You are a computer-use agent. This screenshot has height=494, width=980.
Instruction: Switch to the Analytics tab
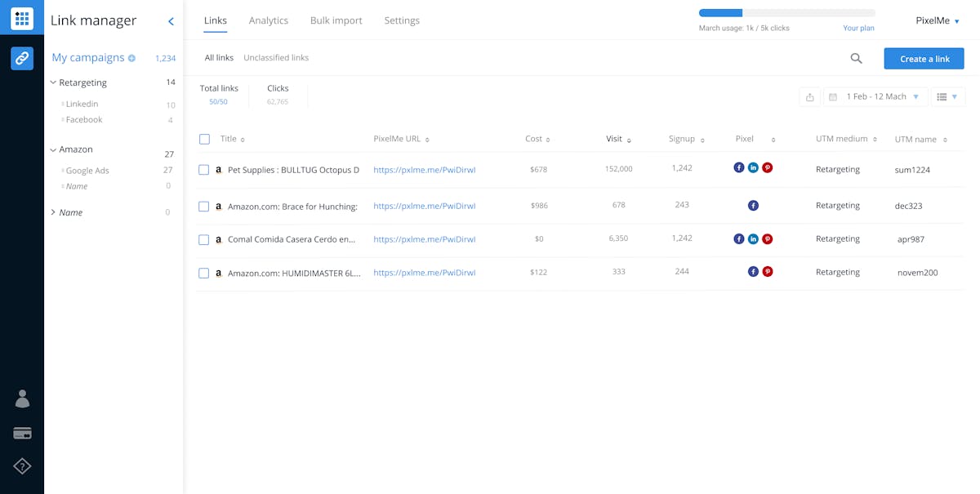(x=269, y=20)
